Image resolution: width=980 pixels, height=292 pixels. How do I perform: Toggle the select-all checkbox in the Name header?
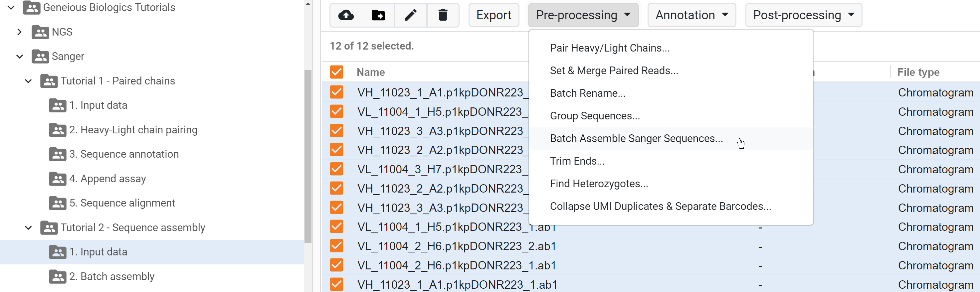(x=337, y=72)
